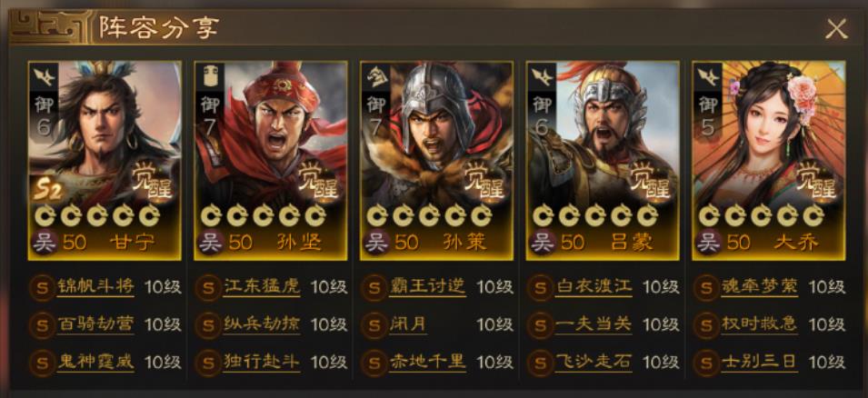Click the shield troop icon on 孙坚's card
The image size is (868, 398).
209,75
